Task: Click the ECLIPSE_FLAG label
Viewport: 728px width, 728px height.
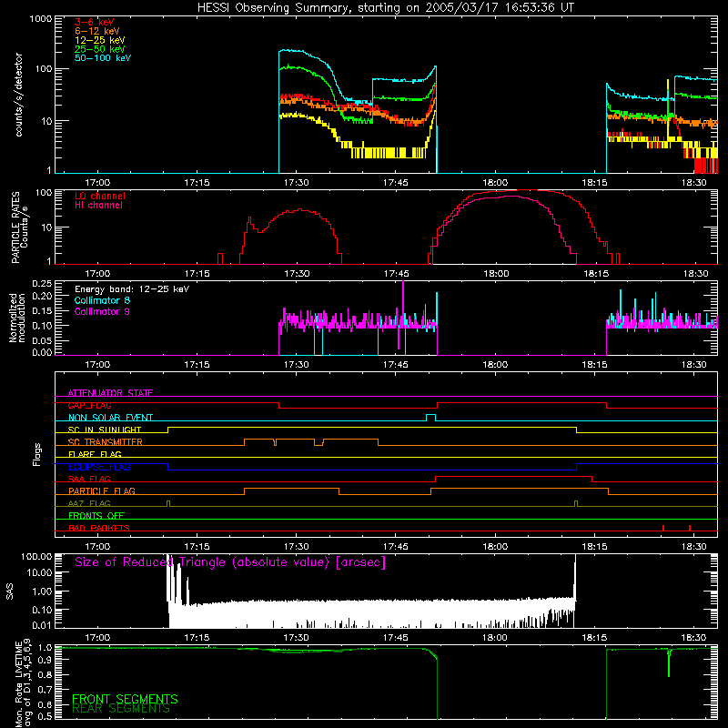Action: (99, 467)
